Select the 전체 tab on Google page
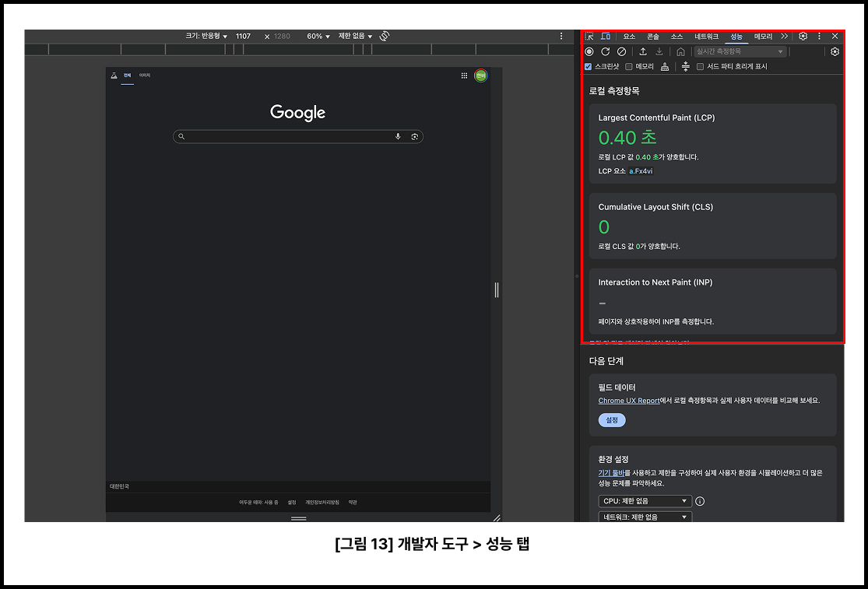This screenshot has width=868, height=589. pyautogui.click(x=128, y=75)
